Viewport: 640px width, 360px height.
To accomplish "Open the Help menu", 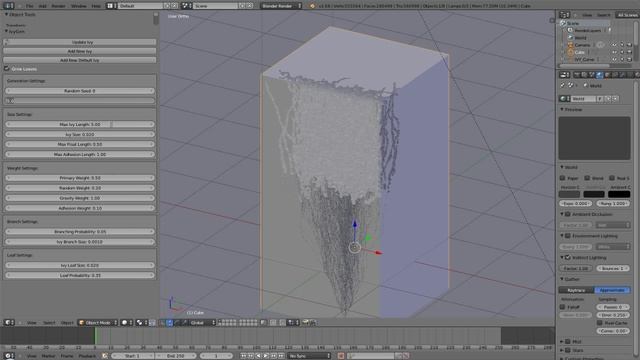I will 96,6.
